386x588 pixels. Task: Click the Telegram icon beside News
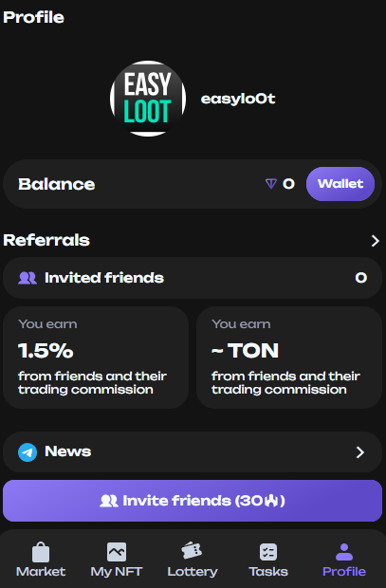[28, 452]
